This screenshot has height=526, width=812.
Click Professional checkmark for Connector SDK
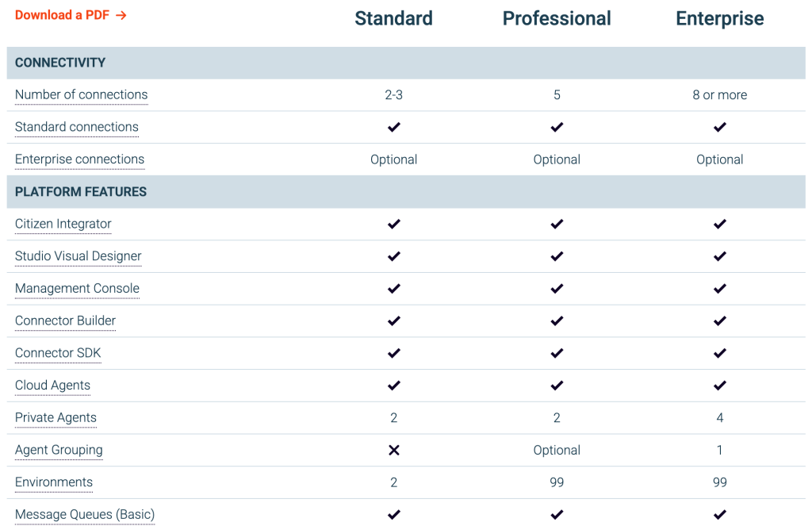(x=557, y=353)
